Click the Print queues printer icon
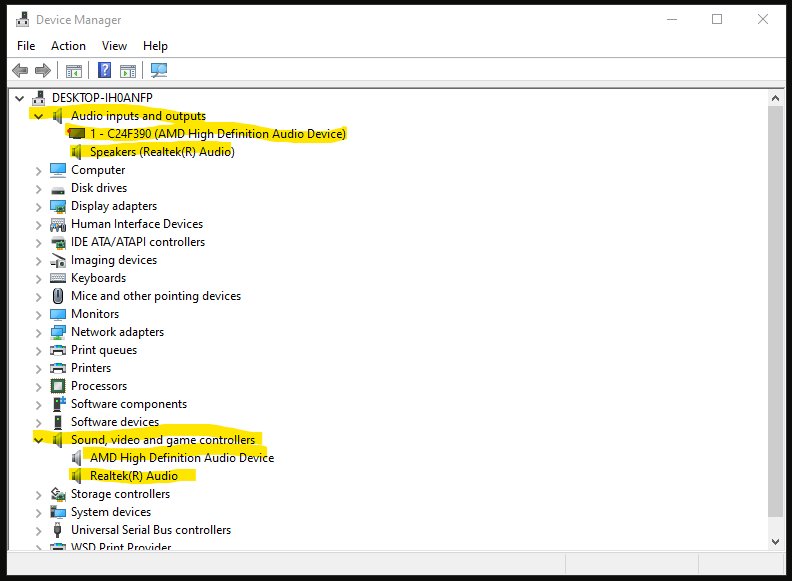The image size is (792, 581). [x=58, y=350]
